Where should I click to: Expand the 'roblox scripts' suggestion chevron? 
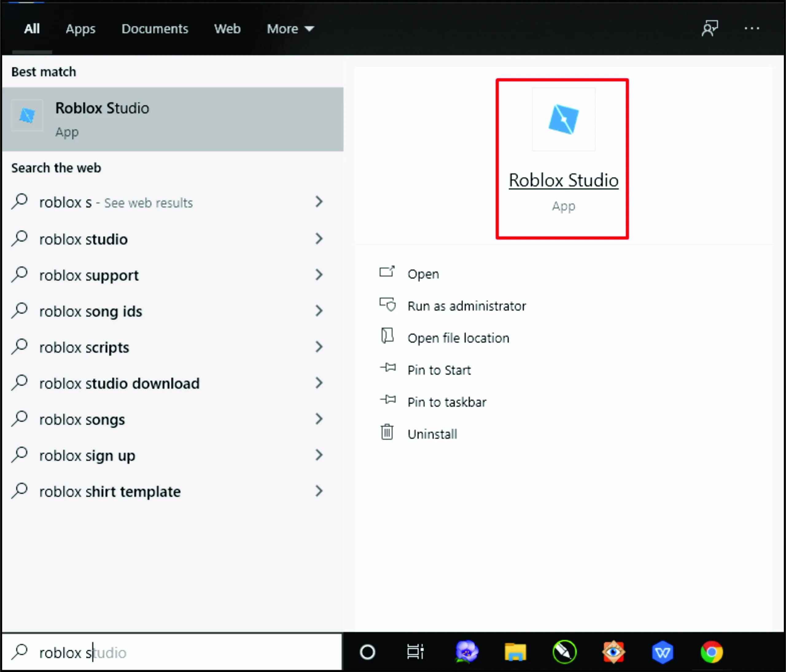(319, 347)
